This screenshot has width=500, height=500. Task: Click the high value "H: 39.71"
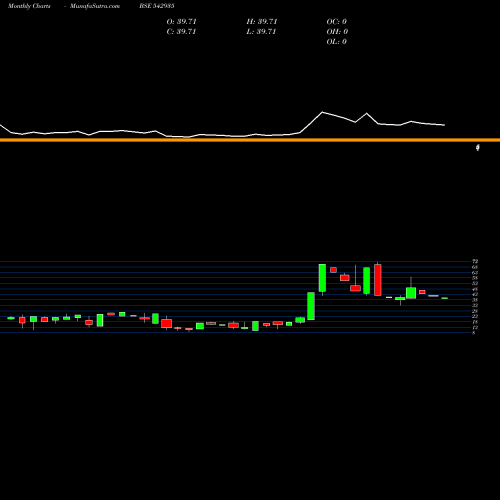tap(262, 22)
